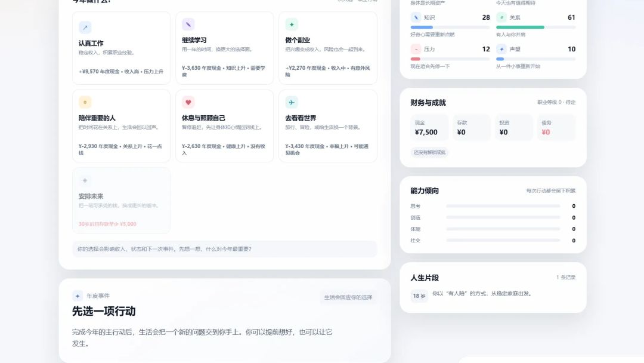Click the 生活会回应你的选择 chip

[x=348, y=297]
